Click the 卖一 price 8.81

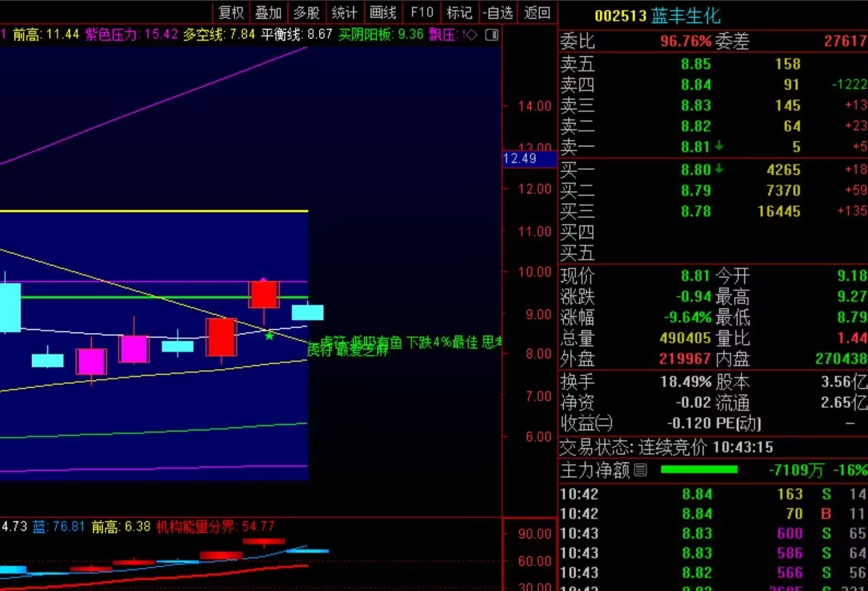point(696,146)
